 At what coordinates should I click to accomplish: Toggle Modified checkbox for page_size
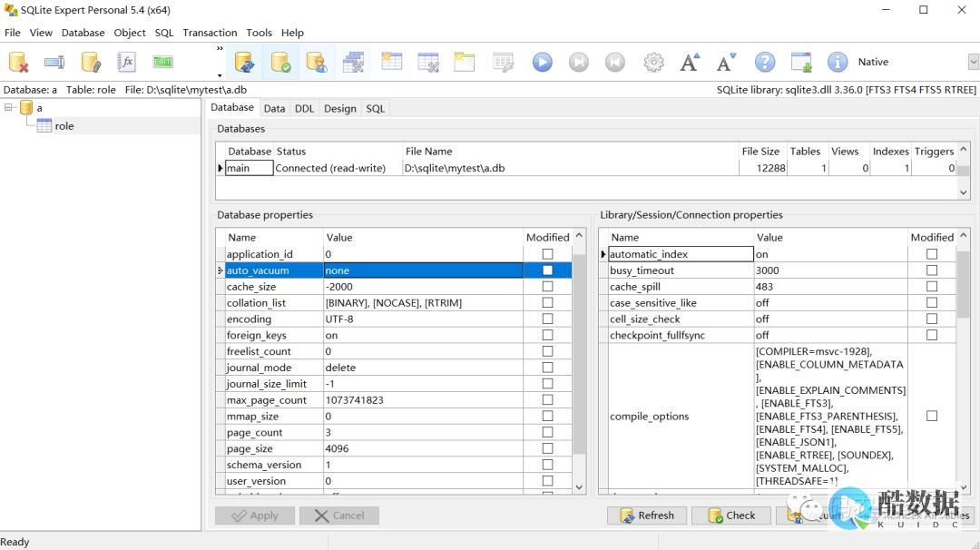pos(547,448)
